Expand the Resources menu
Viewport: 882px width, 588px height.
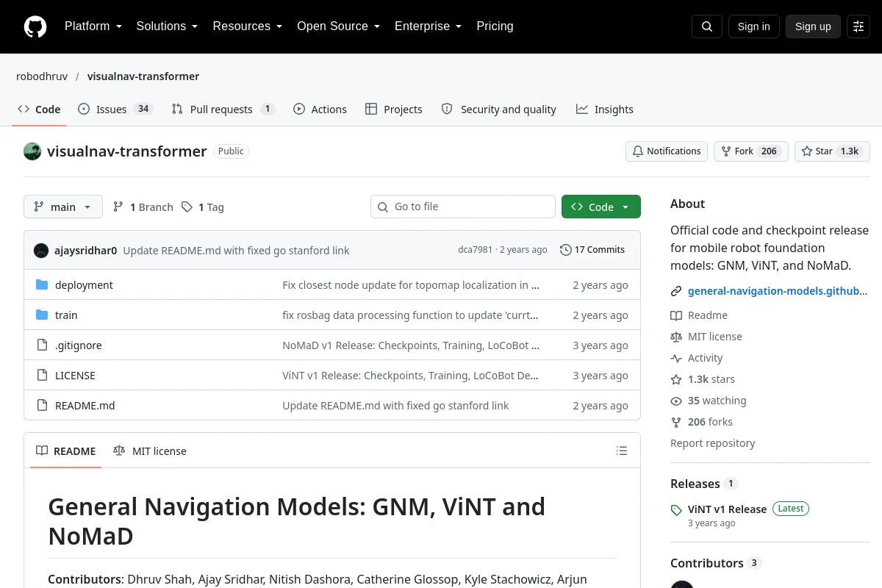click(248, 26)
